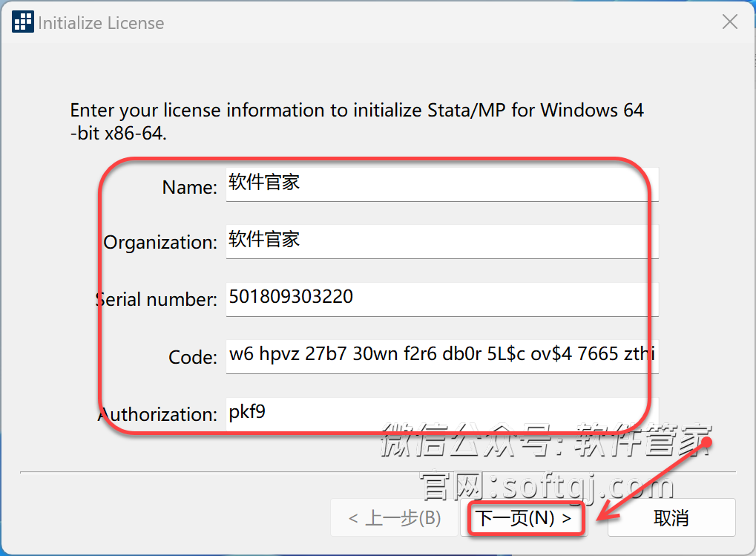
Task: Click the "Organization:" label
Action: 160,242
